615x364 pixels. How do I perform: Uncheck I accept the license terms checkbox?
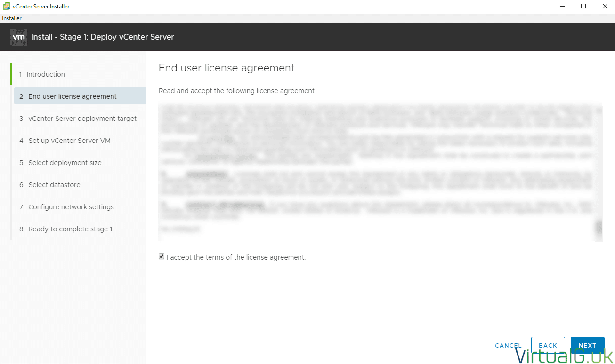pos(162,257)
